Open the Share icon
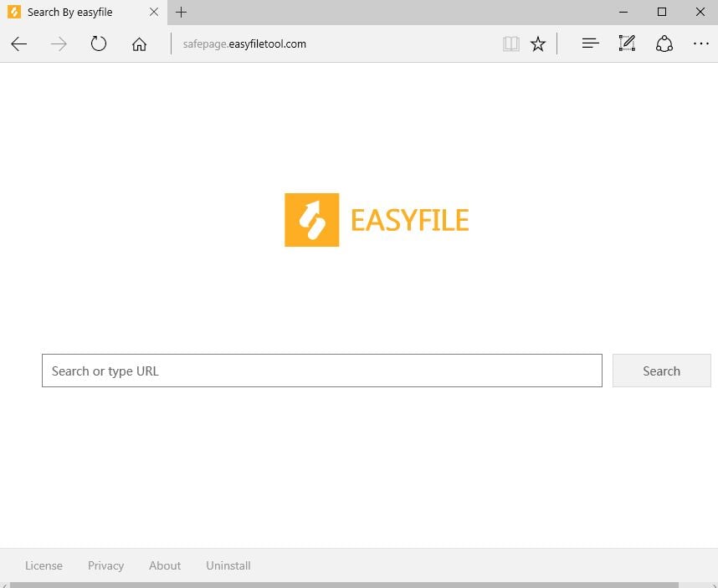Image resolution: width=718 pixels, height=588 pixels. pos(664,43)
